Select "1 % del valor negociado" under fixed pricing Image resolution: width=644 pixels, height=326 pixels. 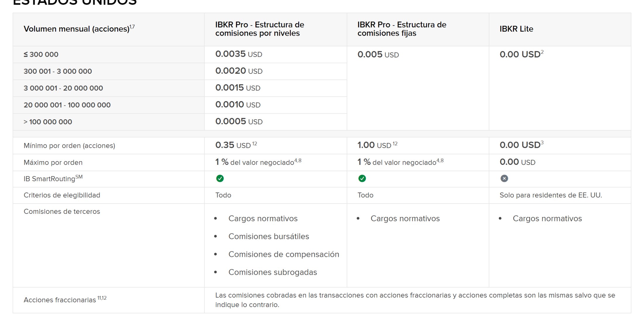coord(397,162)
